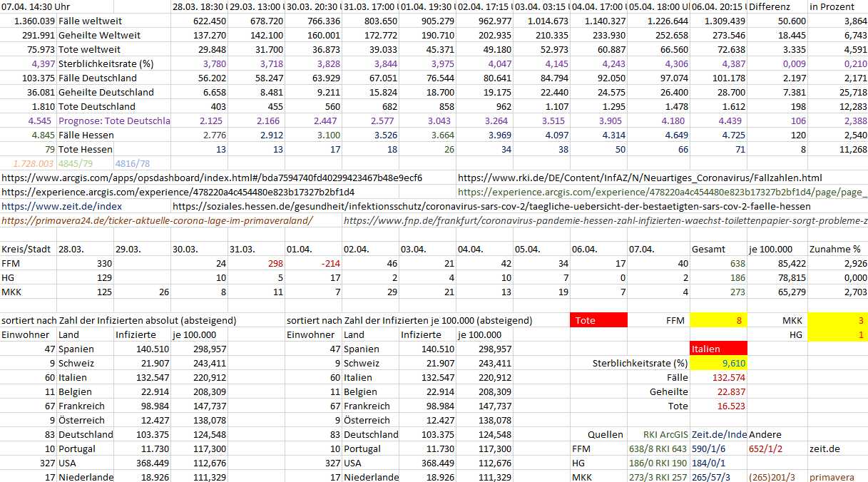Select the cell '652/1/2'
The height and width of the screenshot is (482, 868).
point(778,448)
